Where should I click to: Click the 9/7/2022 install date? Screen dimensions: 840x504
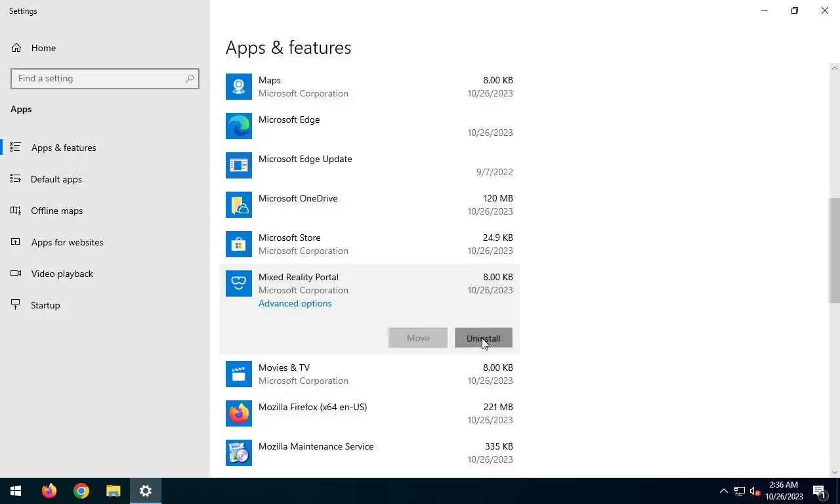[495, 172]
